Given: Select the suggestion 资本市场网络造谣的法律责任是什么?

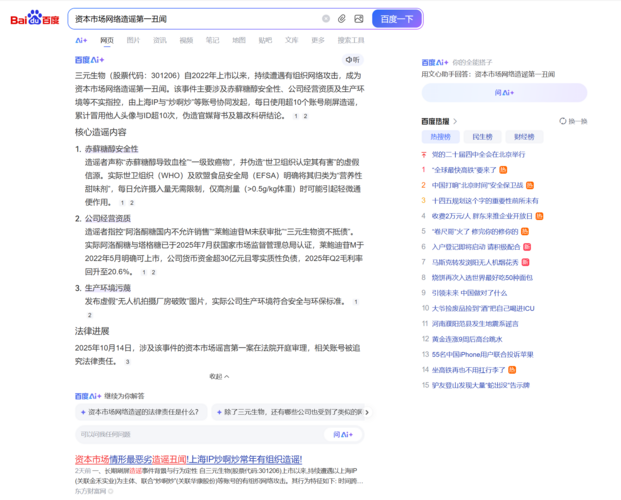Looking at the screenshot, I should pos(141,412).
